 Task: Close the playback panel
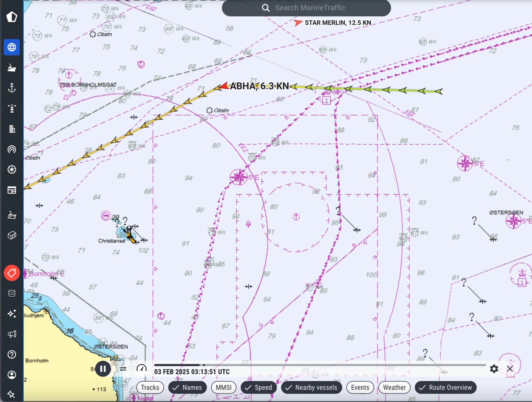tap(510, 369)
